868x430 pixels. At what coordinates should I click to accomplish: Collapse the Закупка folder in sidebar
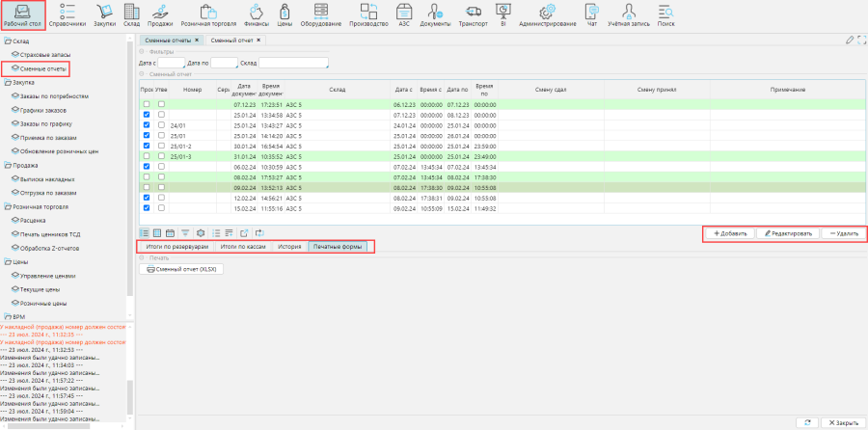point(5,84)
